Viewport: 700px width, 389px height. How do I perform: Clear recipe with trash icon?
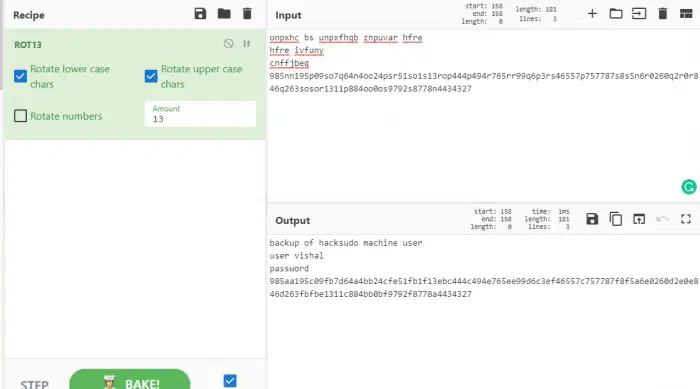coord(247,14)
